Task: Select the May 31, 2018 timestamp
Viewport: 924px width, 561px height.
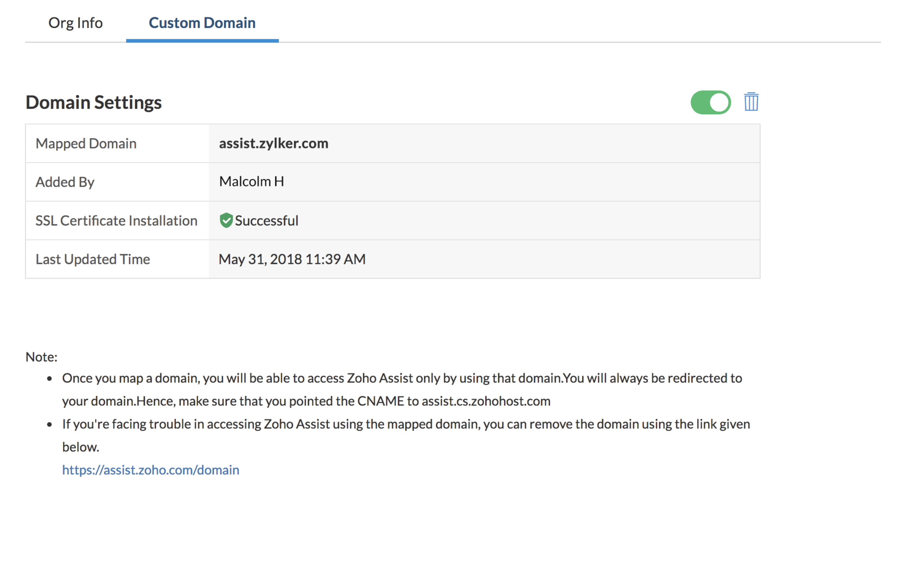Action: (292, 259)
